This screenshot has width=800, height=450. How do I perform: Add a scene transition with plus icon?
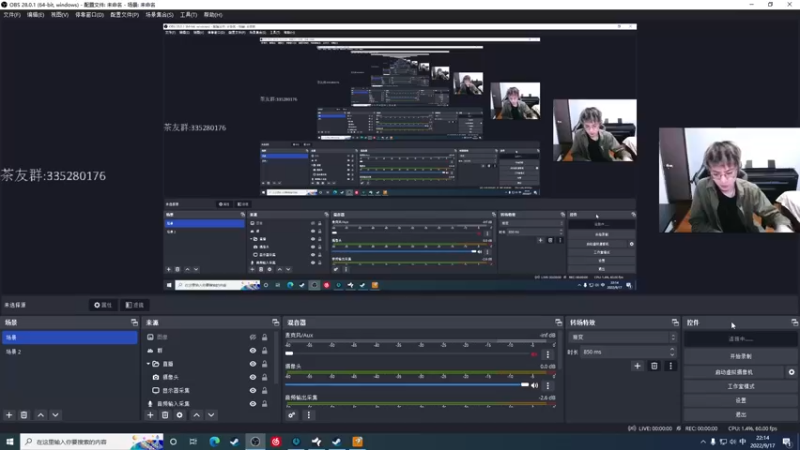pyautogui.click(x=637, y=365)
